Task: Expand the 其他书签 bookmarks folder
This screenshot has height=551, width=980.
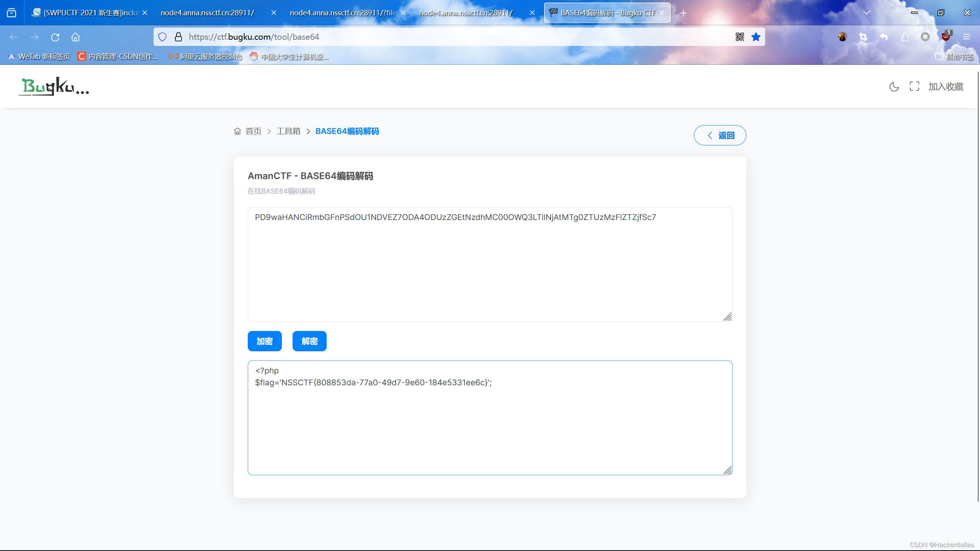Action: [x=954, y=56]
